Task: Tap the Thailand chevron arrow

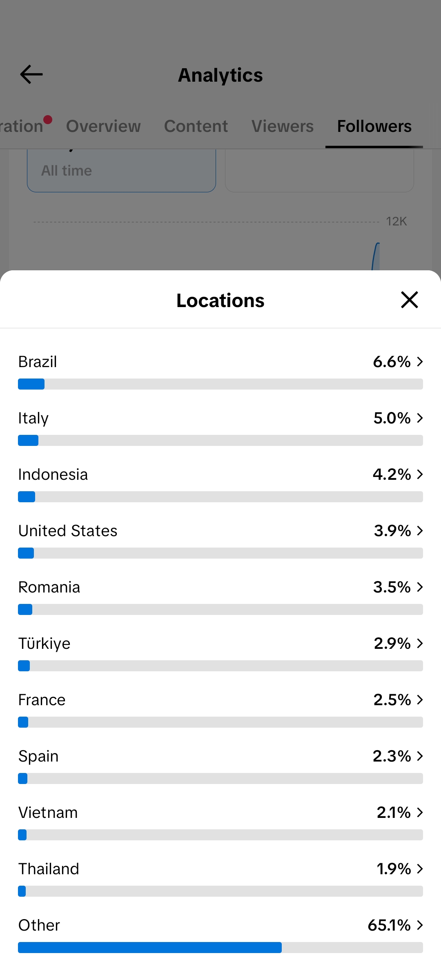Action: coord(420,869)
